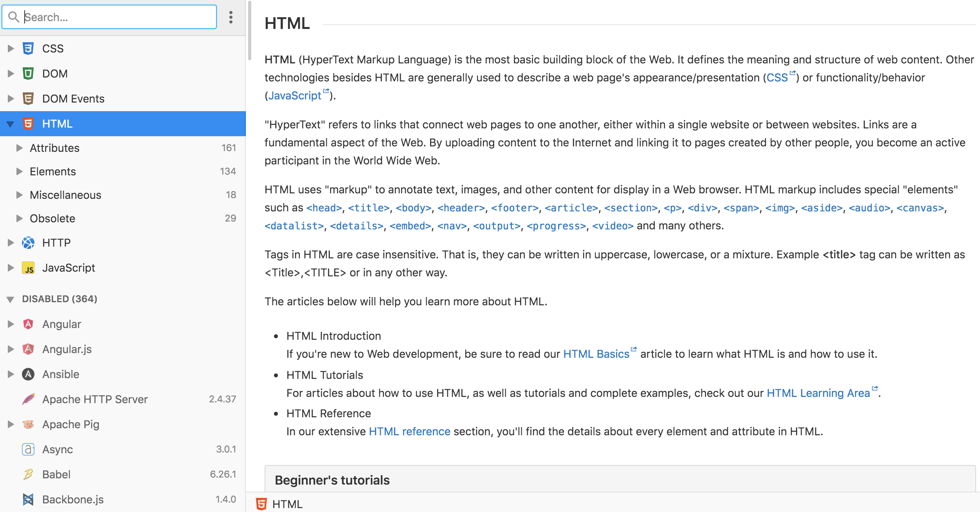The width and height of the screenshot is (980, 512).
Task: Click the yellow JavaScript JS icon
Action: [x=28, y=268]
